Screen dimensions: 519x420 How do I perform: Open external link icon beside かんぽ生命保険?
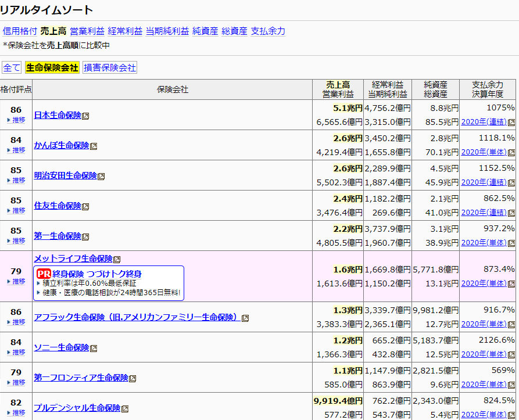click(x=94, y=146)
